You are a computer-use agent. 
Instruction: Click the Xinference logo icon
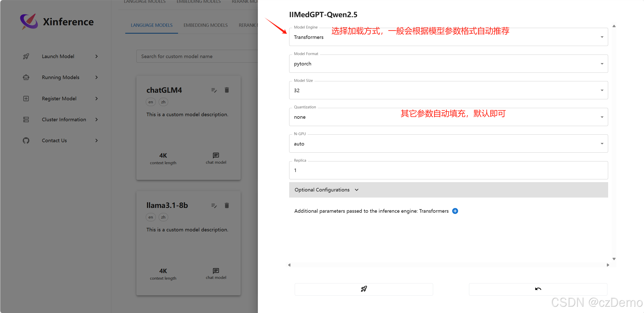click(x=29, y=22)
